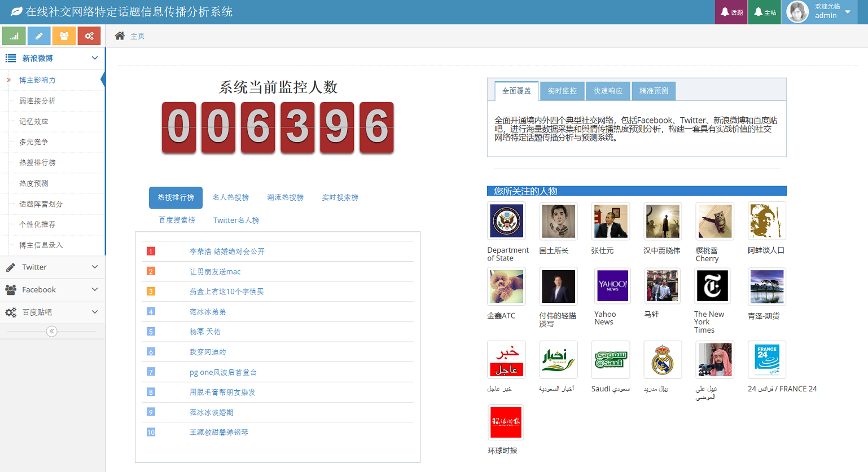Open 金鑫ATC profile picture

pos(506,286)
